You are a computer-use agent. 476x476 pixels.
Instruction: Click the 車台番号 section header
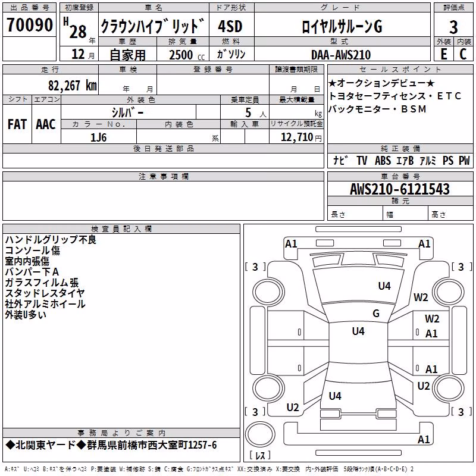point(400,176)
